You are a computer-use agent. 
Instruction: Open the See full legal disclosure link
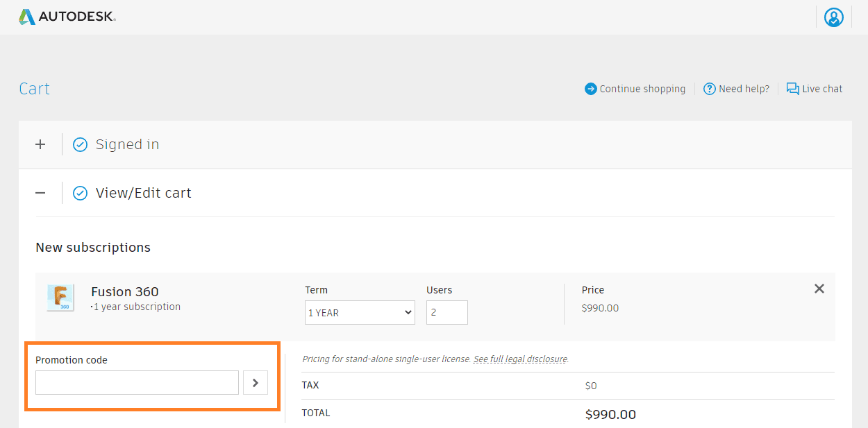(519, 359)
